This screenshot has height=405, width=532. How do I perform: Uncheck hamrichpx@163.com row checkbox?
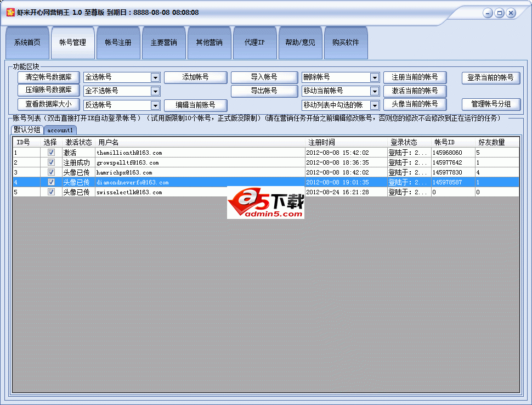pyautogui.click(x=51, y=172)
